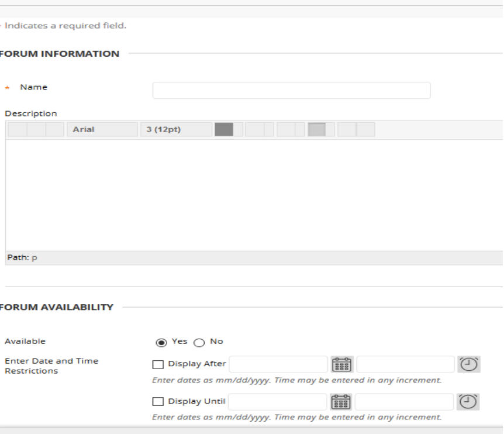Click the light gray swatch in editor toolbar
504x434 pixels.
316,129
